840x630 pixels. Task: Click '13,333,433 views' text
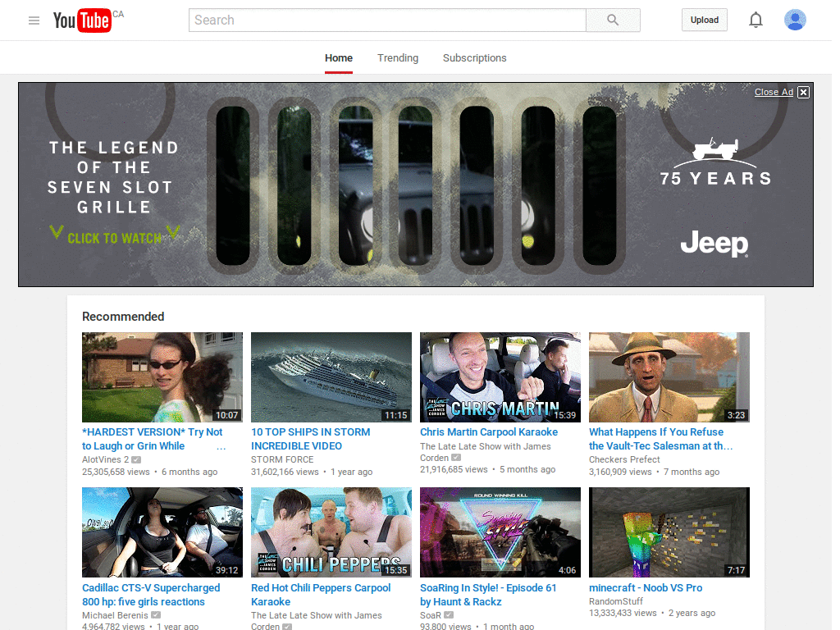(623, 614)
